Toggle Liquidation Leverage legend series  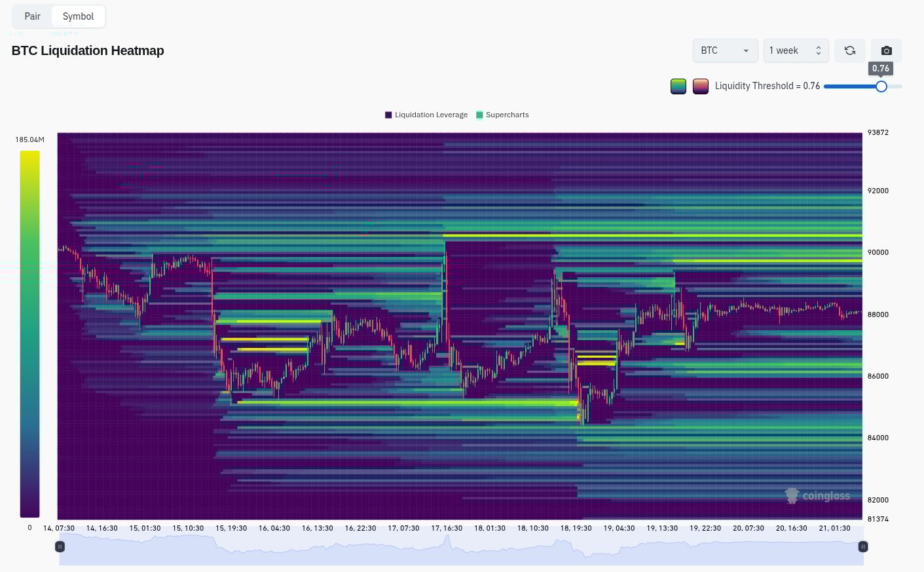pos(431,115)
